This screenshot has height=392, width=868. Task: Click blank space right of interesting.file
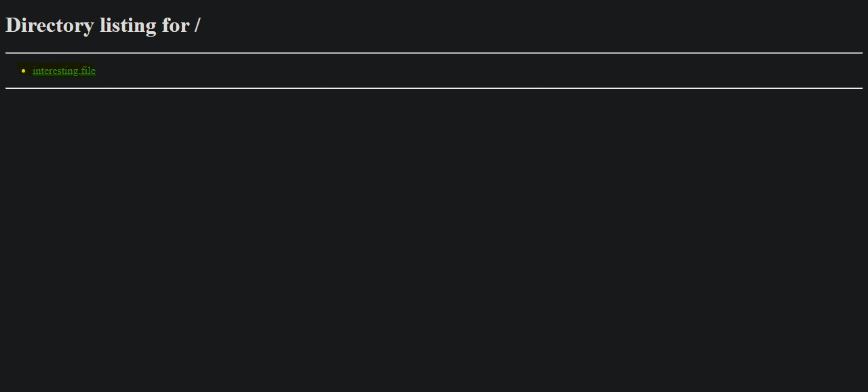pos(475,71)
